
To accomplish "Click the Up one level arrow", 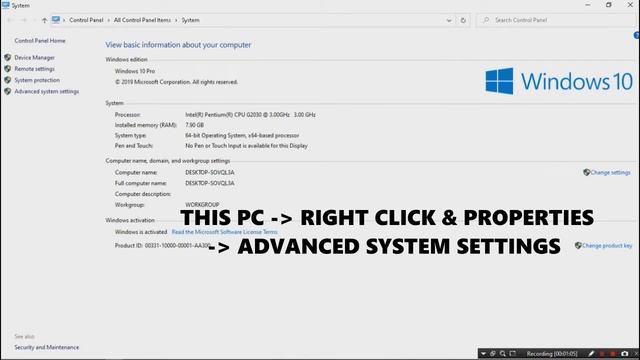I will coord(44,20).
